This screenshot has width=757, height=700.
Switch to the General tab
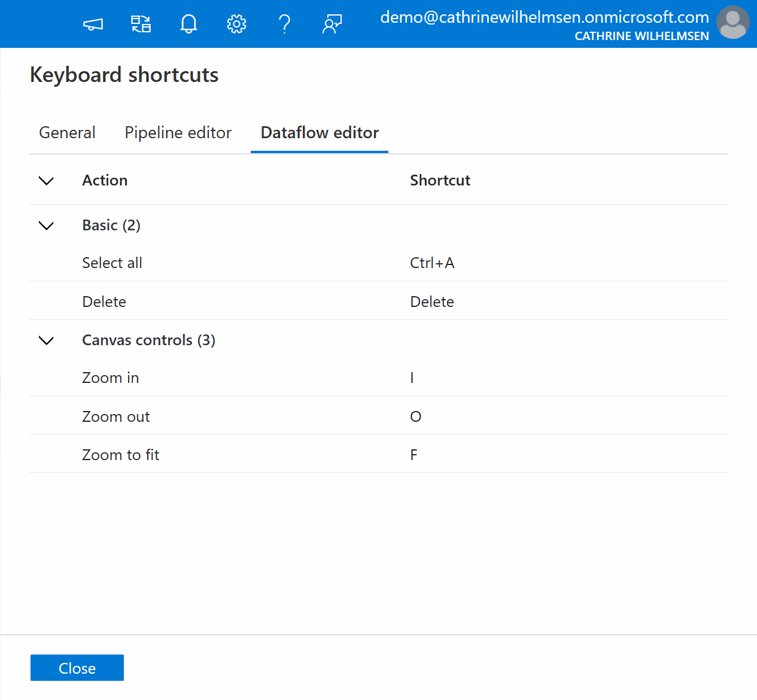pyautogui.click(x=67, y=133)
